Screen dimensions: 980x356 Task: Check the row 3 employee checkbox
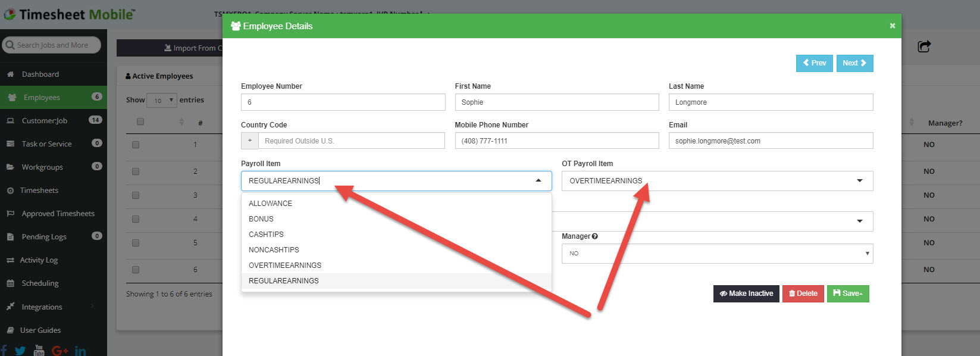[136, 195]
